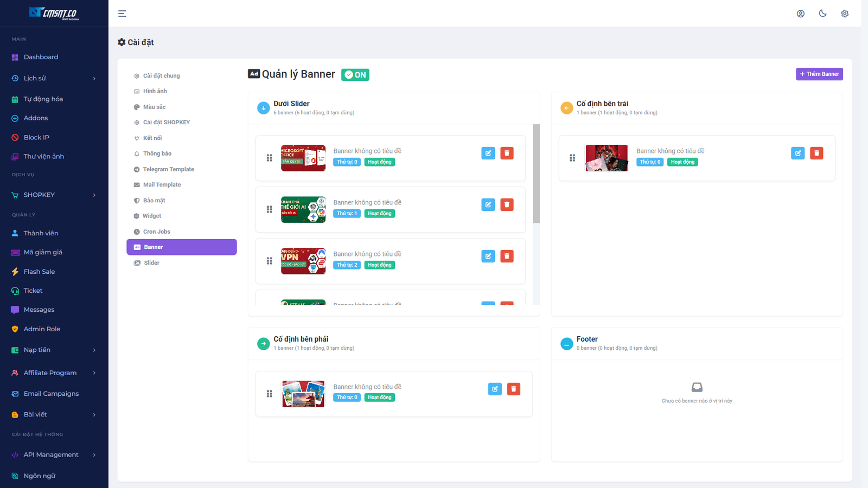Toggle the hamburger sidebar collapse control
The width and height of the screenshot is (868, 488).
tap(122, 13)
